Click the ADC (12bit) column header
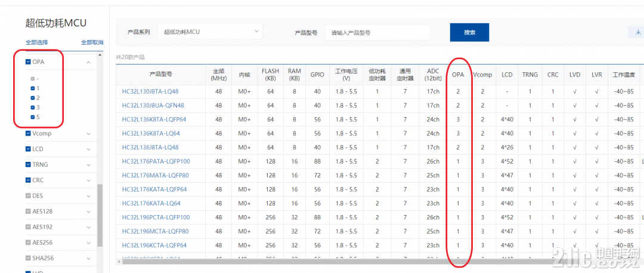This screenshot has width=644, height=273. (x=433, y=75)
